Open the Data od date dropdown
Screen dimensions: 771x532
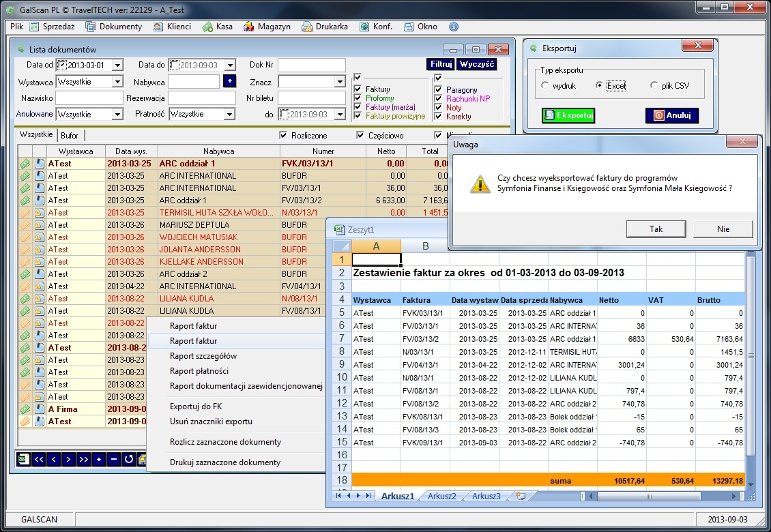117,65
